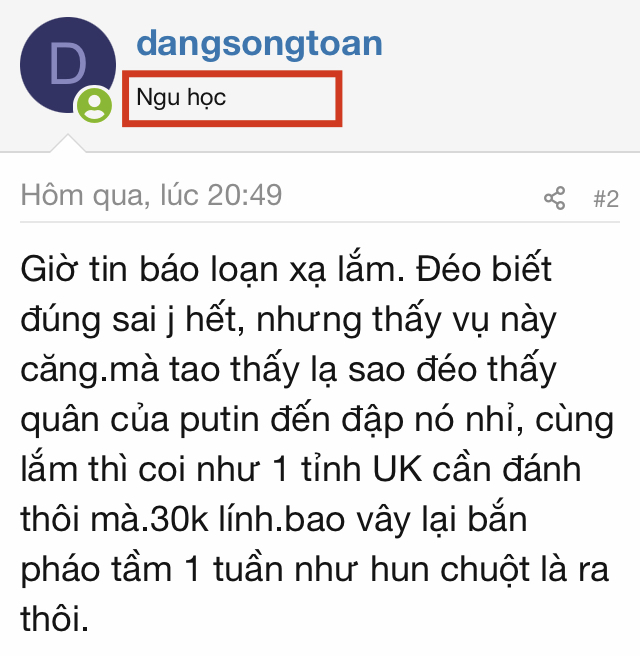The image size is (640, 656).
Task: Click the letter D inside the avatar
Action: pos(68,64)
